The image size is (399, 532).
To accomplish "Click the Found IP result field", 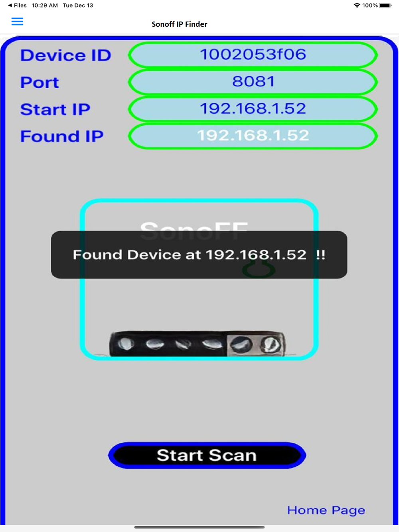I will [253, 136].
